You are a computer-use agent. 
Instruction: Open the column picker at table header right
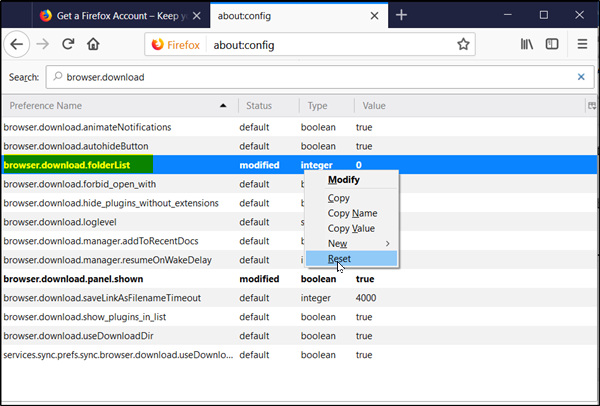[592, 105]
